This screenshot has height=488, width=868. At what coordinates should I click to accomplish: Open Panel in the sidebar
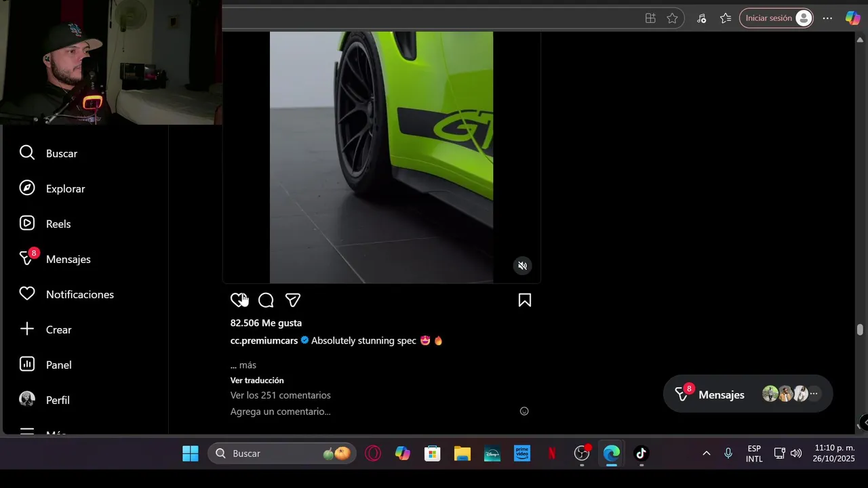click(x=45, y=365)
